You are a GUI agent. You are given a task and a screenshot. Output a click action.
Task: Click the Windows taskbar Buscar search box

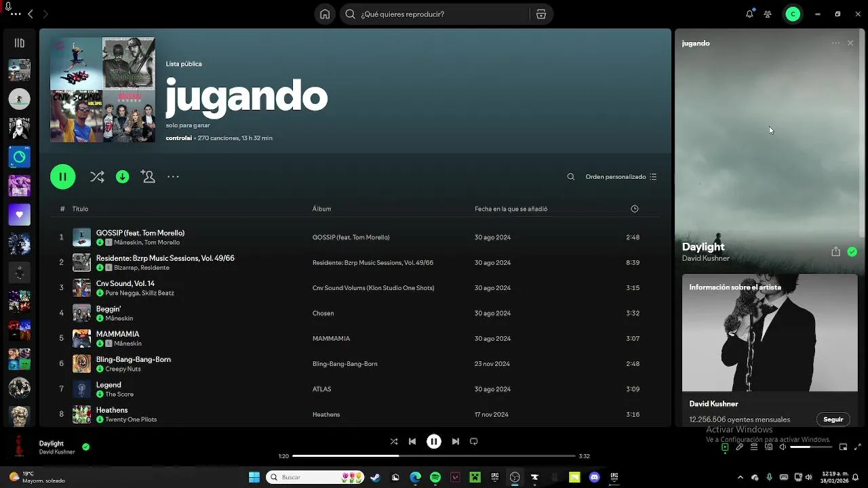(x=315, y=477)
